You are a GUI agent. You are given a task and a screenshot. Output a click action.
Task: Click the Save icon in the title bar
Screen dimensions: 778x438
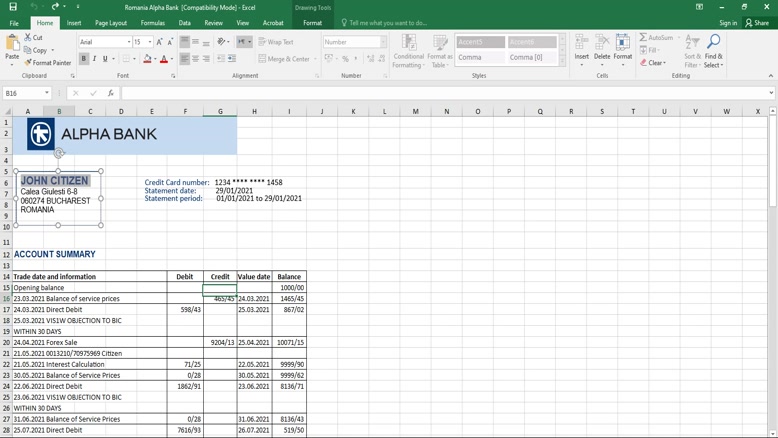(13, 7)
